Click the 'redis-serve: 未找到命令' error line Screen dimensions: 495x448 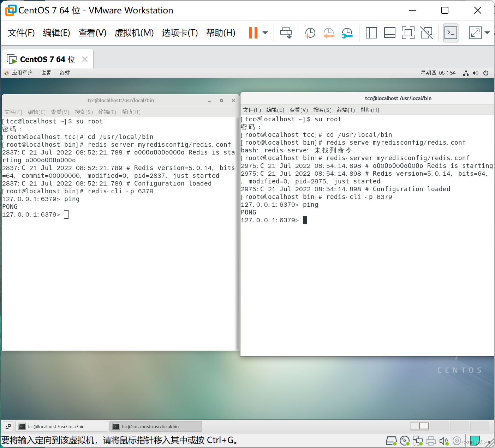tap(302, 150)
